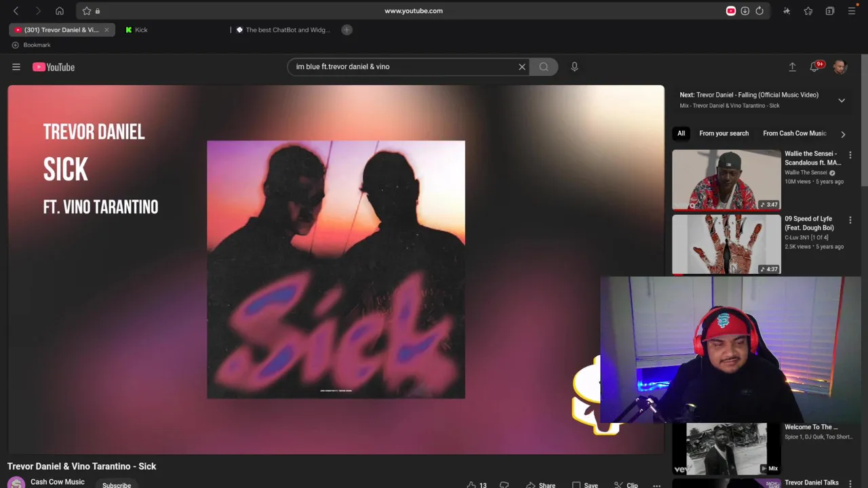
Task: Click the Sick album cover in the video
Action: tap(336, 270)
